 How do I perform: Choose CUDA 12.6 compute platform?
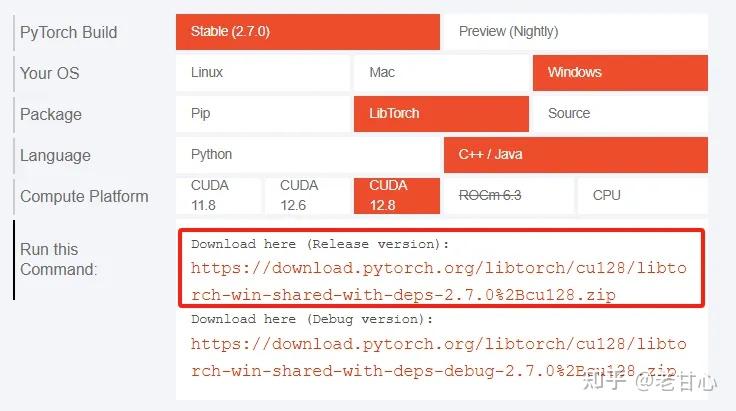click(x=307, y=196)
